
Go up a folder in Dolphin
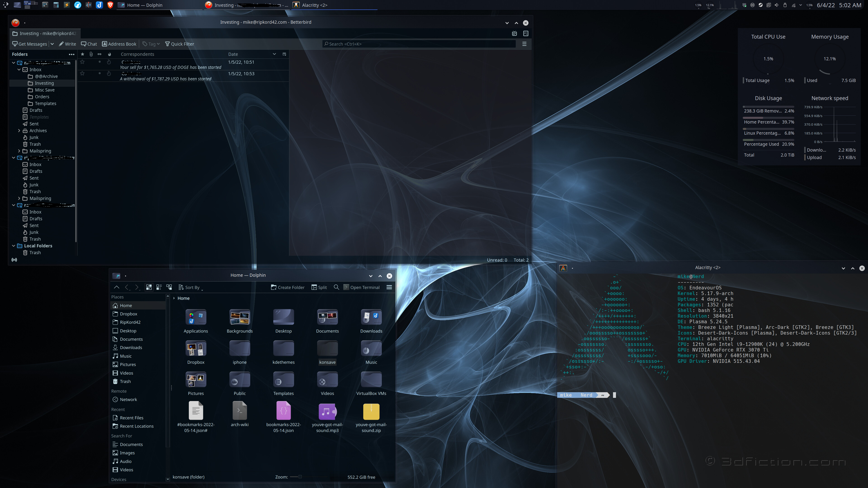click(x=117, y=287)
